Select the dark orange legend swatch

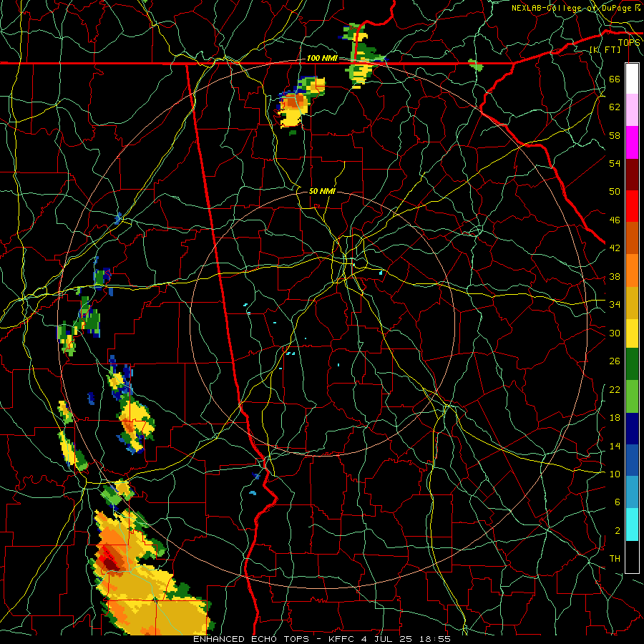[632, 238]
